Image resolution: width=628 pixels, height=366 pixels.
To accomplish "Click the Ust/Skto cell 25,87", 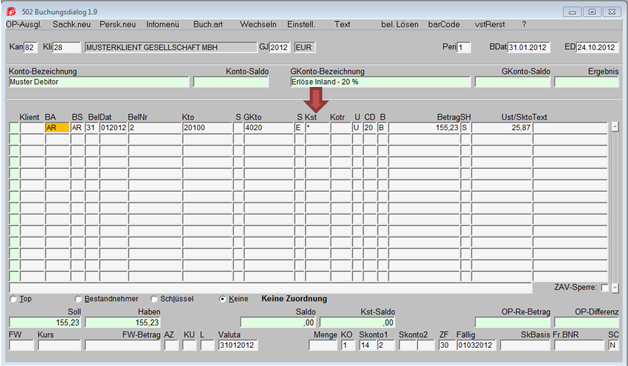I will [x=502, y=128].
